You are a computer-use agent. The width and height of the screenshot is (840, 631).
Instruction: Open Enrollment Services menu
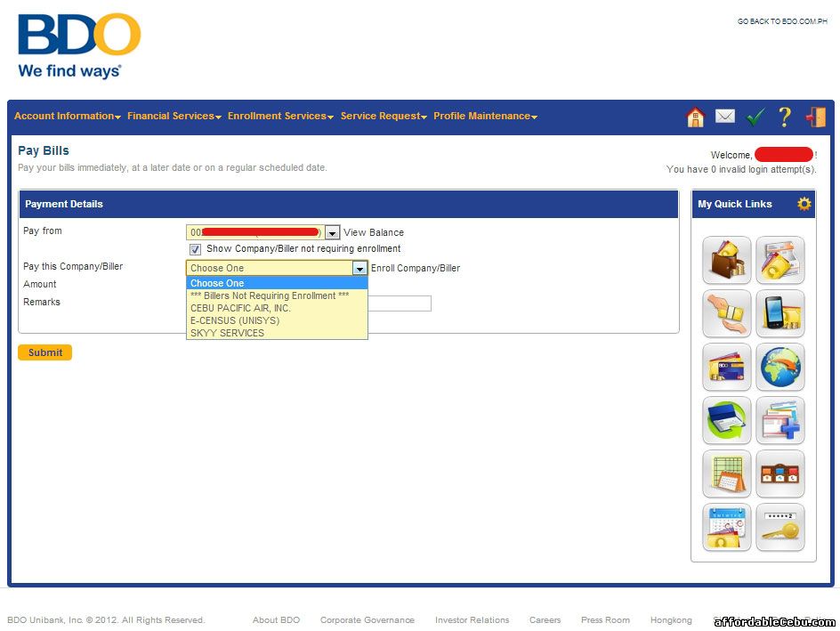(x=280, y=116)
